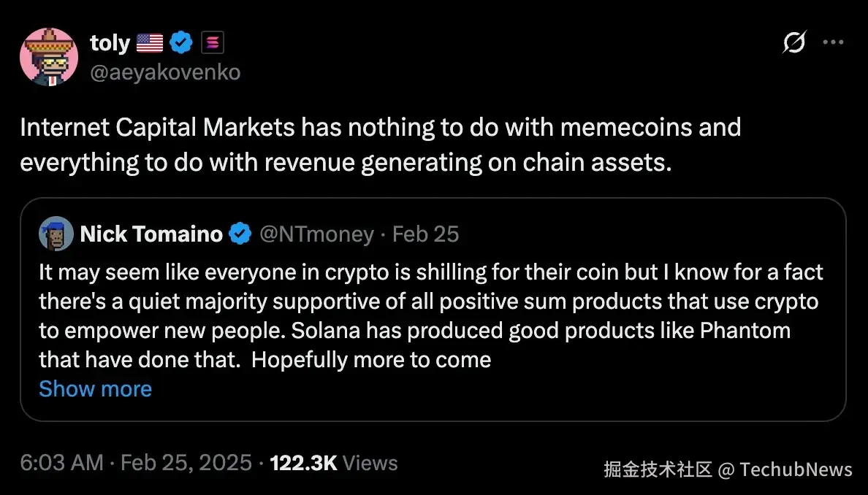Click the US flag emoji beside toly
Image resolution: width=868 pixels, height=495 pixels.
tap(149, 44)
